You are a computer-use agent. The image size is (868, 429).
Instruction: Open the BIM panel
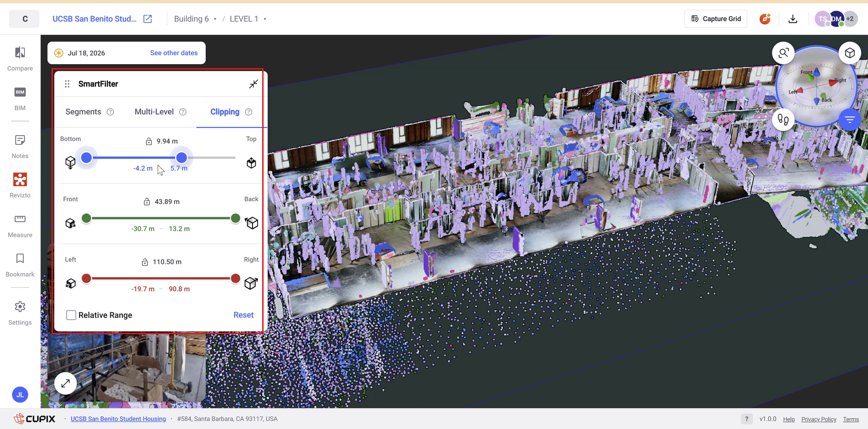click(20, 99)
